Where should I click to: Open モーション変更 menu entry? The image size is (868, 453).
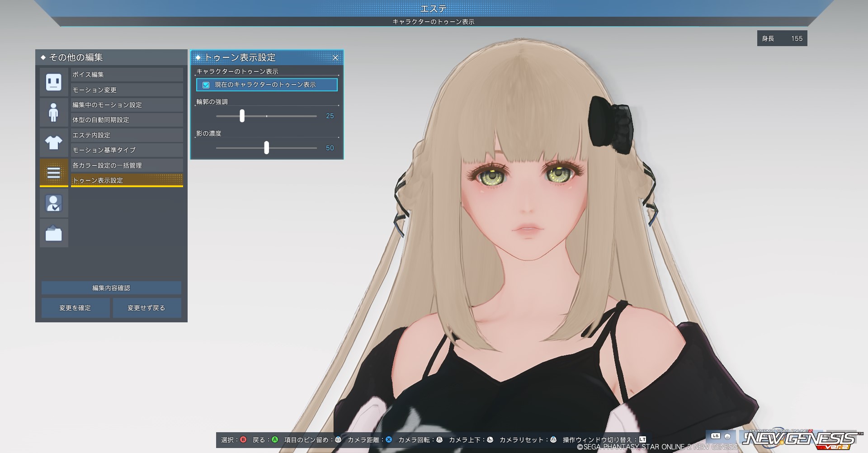point(127,90)
